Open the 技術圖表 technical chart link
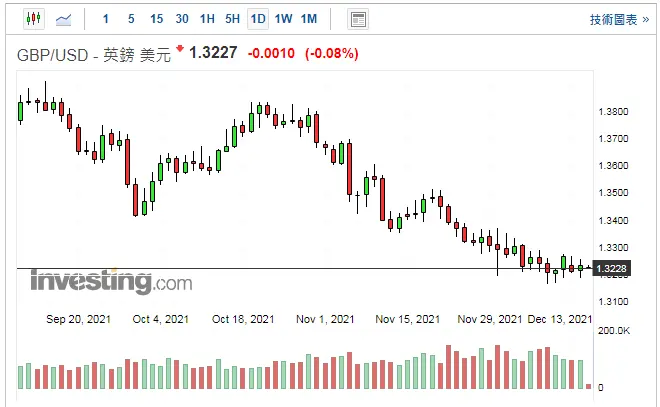 pos(612,19)
